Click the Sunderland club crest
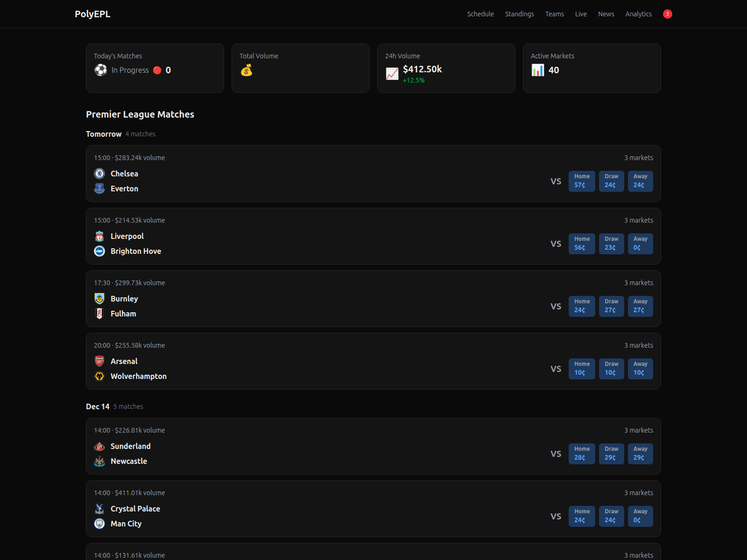The width and height of the screenshot is (747, 560). [x=99, y=446]
